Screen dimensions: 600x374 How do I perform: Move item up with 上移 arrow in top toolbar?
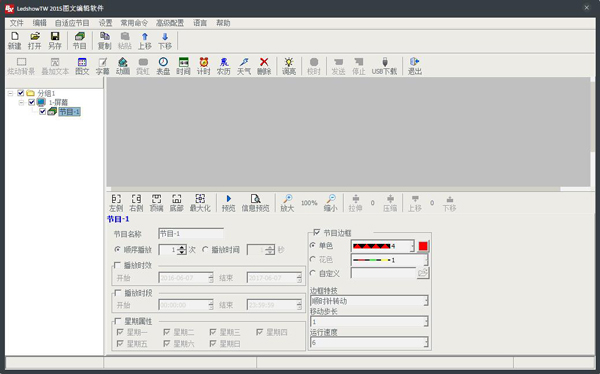click(x=145, y=41)
